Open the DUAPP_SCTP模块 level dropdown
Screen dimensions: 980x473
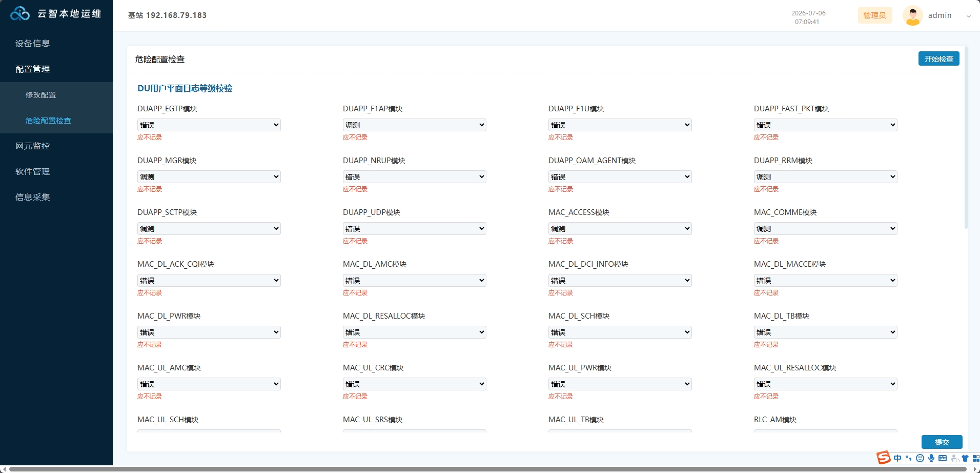point(209,229)
